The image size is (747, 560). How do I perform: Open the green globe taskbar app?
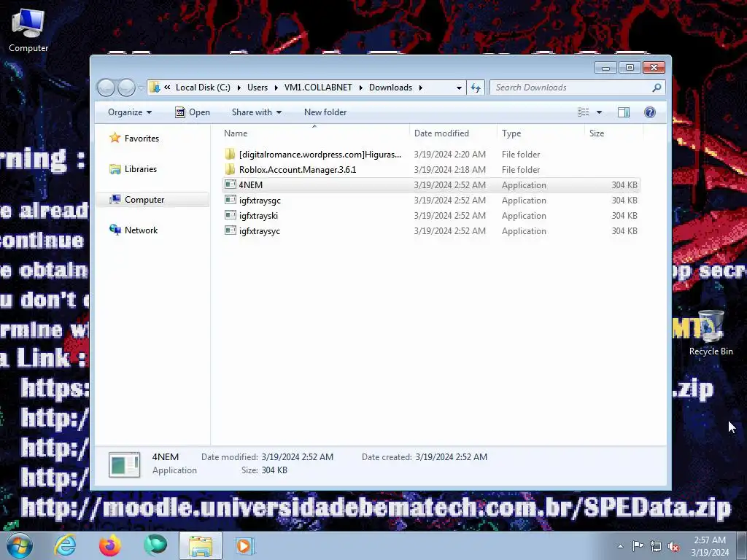click(155, 545)
